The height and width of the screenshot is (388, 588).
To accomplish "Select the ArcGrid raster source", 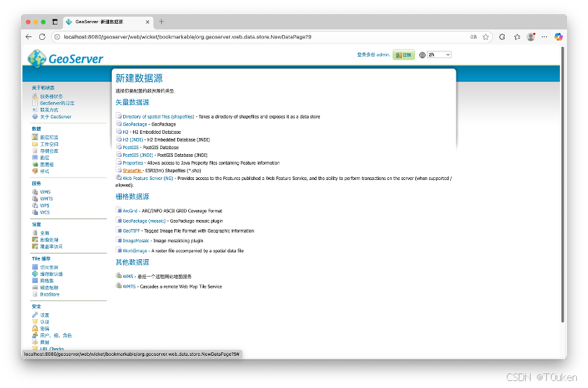I will click(x=130, y=211).
